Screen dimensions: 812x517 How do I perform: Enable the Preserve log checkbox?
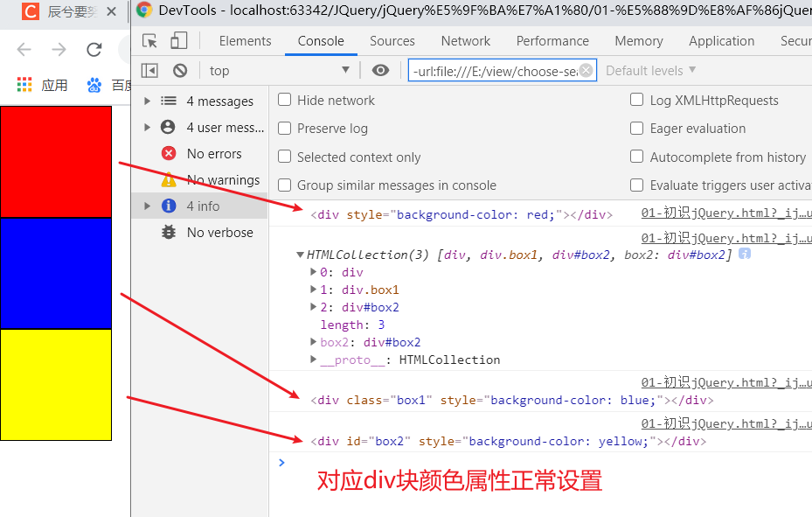(284, 128)
